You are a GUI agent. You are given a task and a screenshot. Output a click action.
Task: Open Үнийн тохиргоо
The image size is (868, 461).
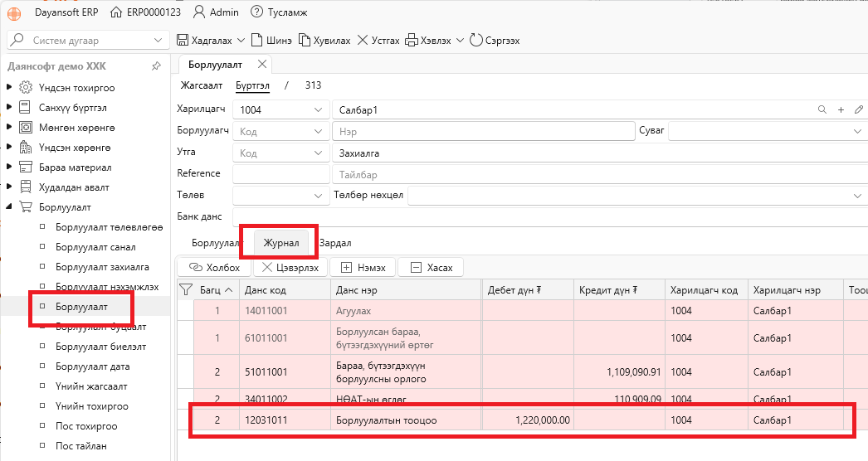point(92,406)
